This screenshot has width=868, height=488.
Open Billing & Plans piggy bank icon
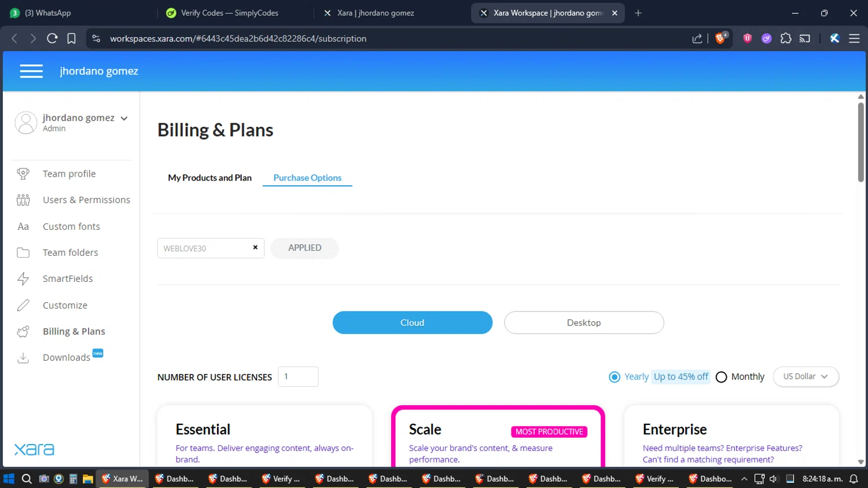23,332
